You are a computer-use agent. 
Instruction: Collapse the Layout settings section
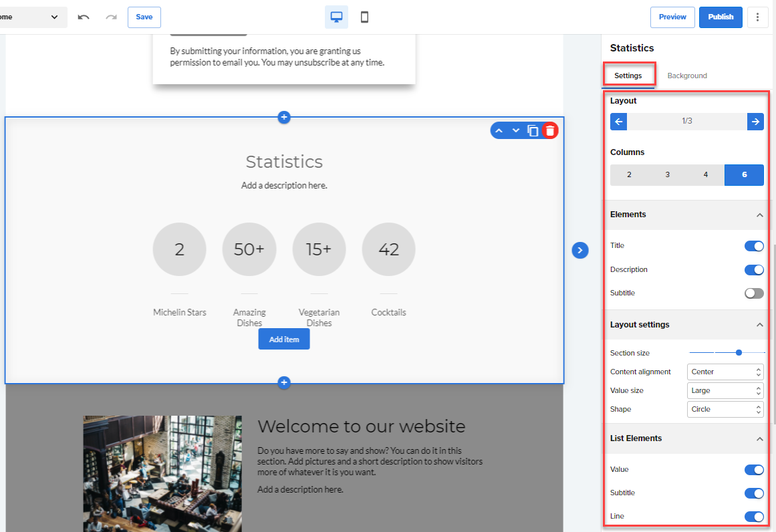[x=760, y=325]
